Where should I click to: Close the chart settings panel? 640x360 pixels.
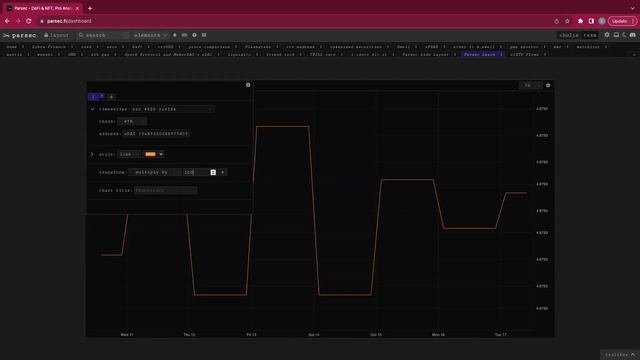[x=248, y=85]
